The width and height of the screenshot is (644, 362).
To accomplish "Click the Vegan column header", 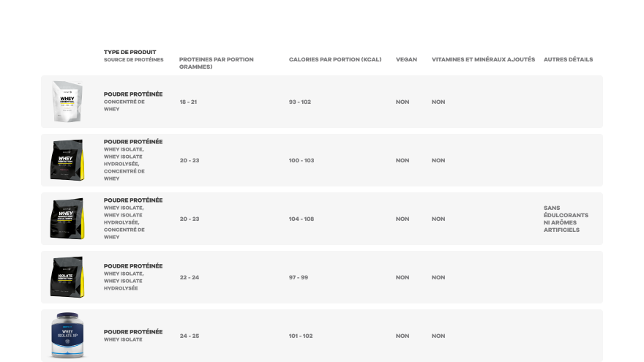I will [x=406, y=59].
